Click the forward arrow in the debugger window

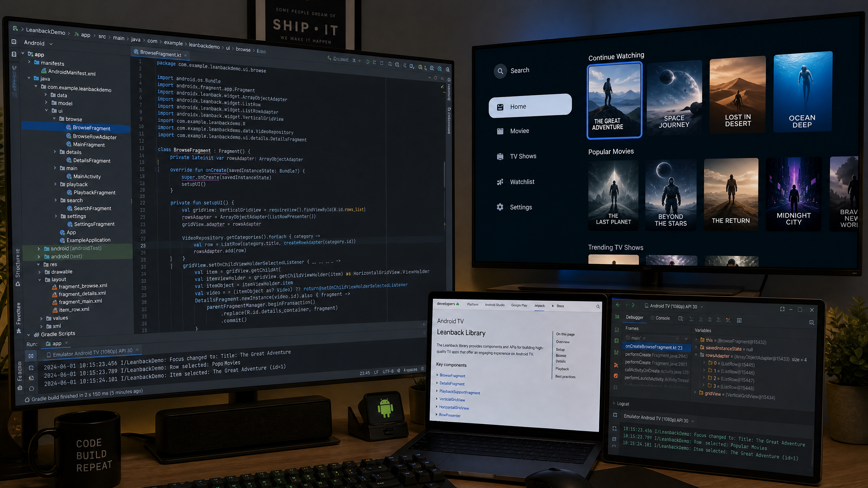coord(633,305)
